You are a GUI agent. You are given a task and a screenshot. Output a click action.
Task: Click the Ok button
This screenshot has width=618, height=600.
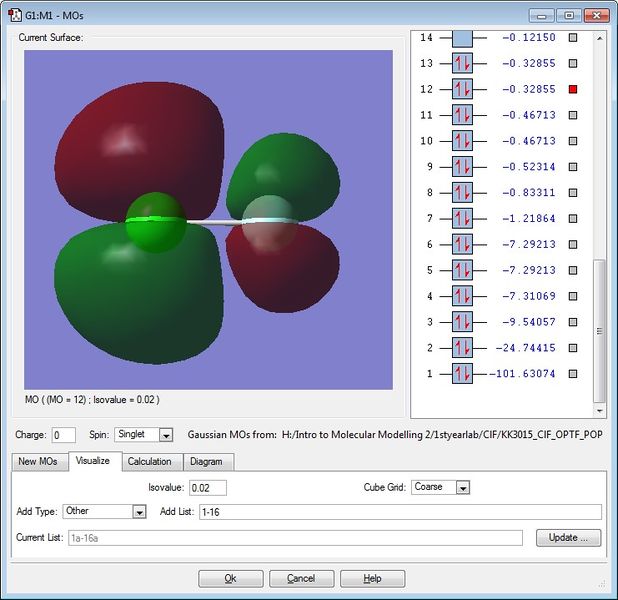(x=231, y=578)
